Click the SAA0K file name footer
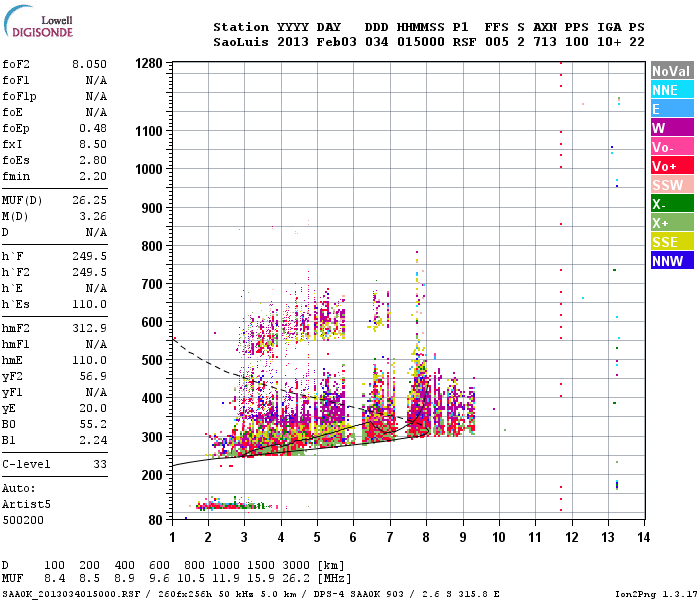The width and height of the screenshot is (700, 600). [x=71, y=595]
